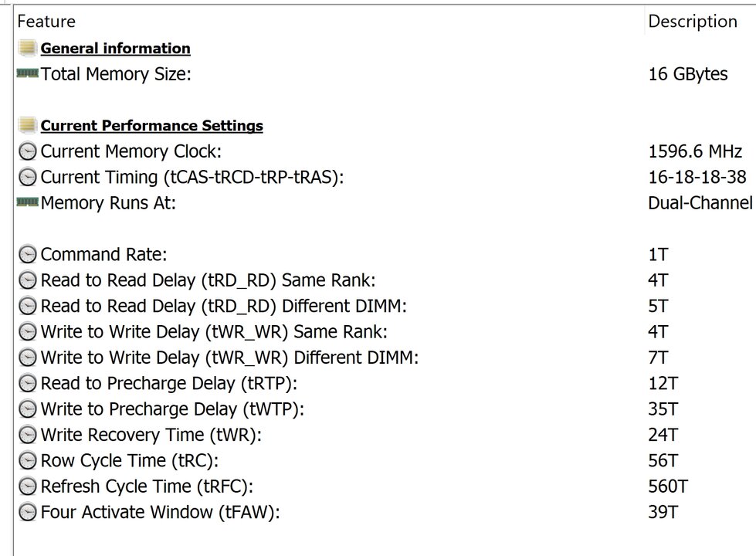
Task: Select the Read to Precharge Delay (tRTP) row
Action: [385, 383]
